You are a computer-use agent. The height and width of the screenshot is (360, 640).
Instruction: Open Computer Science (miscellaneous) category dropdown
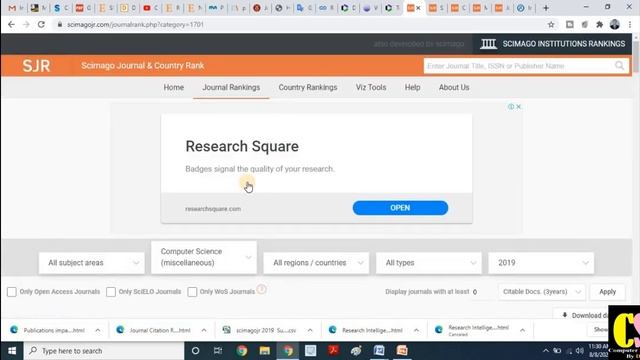coord(204,257)
